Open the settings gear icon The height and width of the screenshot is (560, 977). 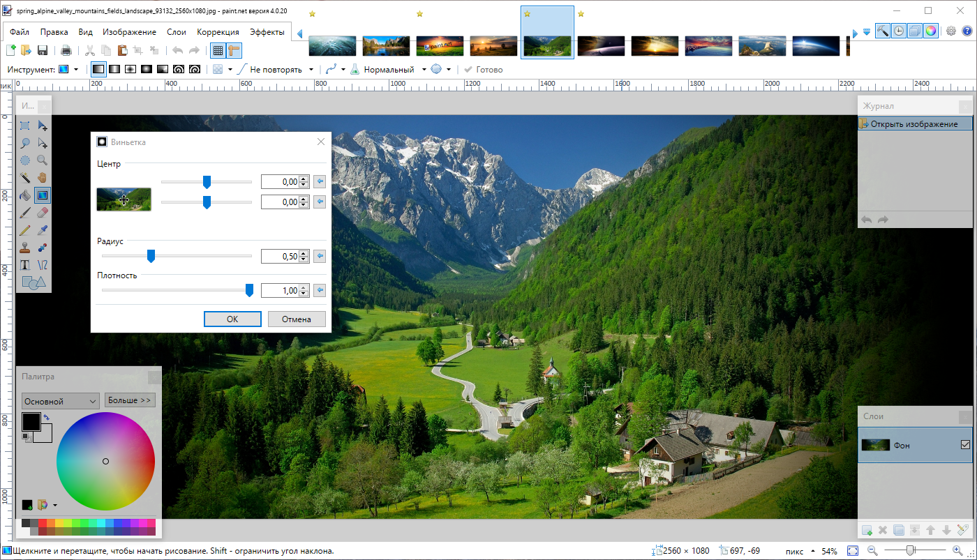951,31
